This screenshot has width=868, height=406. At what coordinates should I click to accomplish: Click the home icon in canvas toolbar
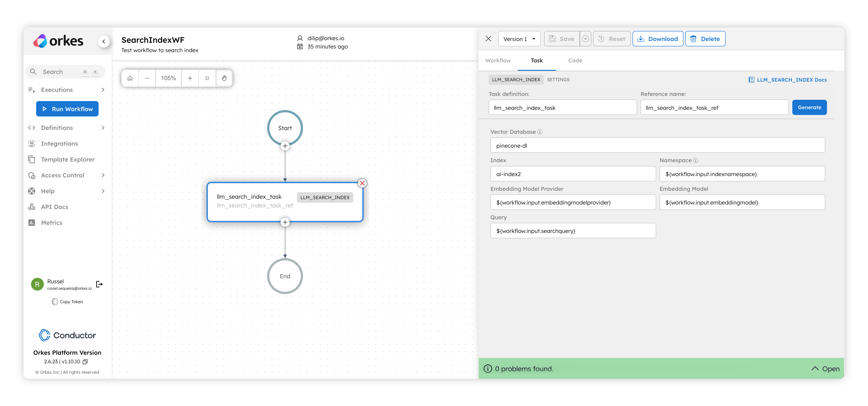pyautogui.click(x=130, y=78)
